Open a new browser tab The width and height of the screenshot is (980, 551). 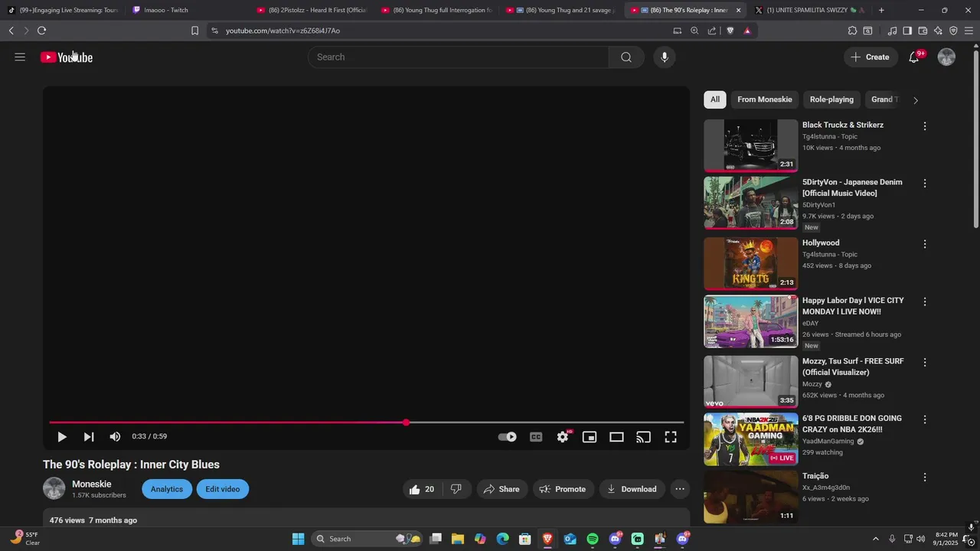pyautogui.click(x=881, y=10)
